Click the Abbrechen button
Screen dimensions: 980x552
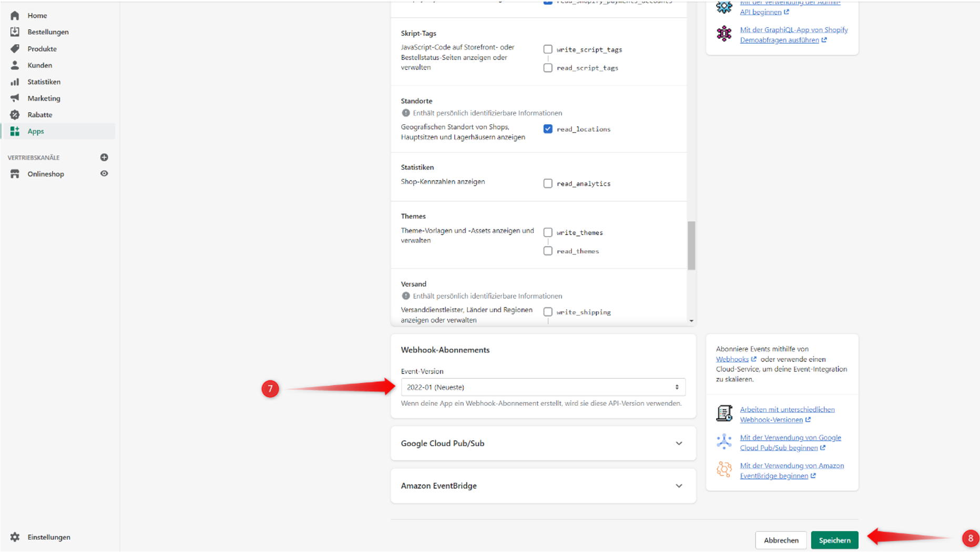(781, 540)
